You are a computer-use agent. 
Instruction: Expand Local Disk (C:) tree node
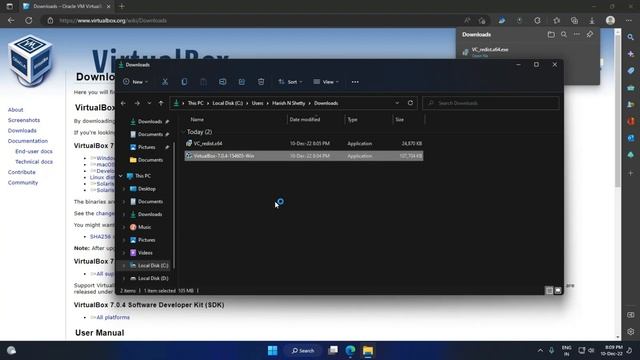point(124,266)
